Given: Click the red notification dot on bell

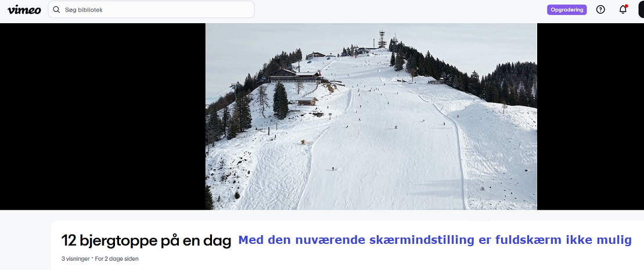Looking at the screenshot, I should [x=627, y=6].
